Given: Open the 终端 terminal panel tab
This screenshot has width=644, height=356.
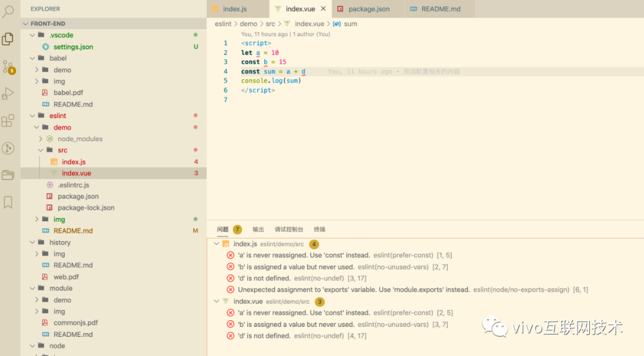Looking at the screenshot, I should click(x=319, y=229).
